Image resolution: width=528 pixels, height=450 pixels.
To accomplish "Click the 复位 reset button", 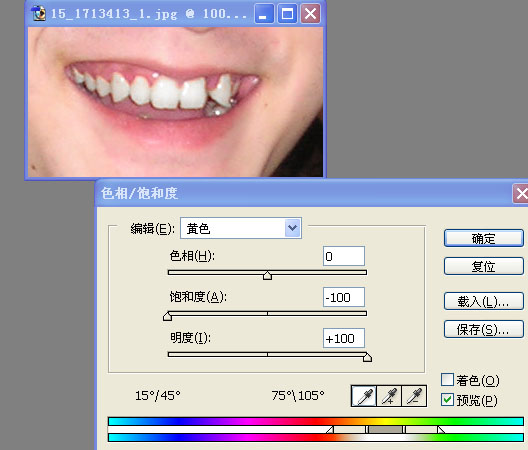I will click(x=484, y=266).
